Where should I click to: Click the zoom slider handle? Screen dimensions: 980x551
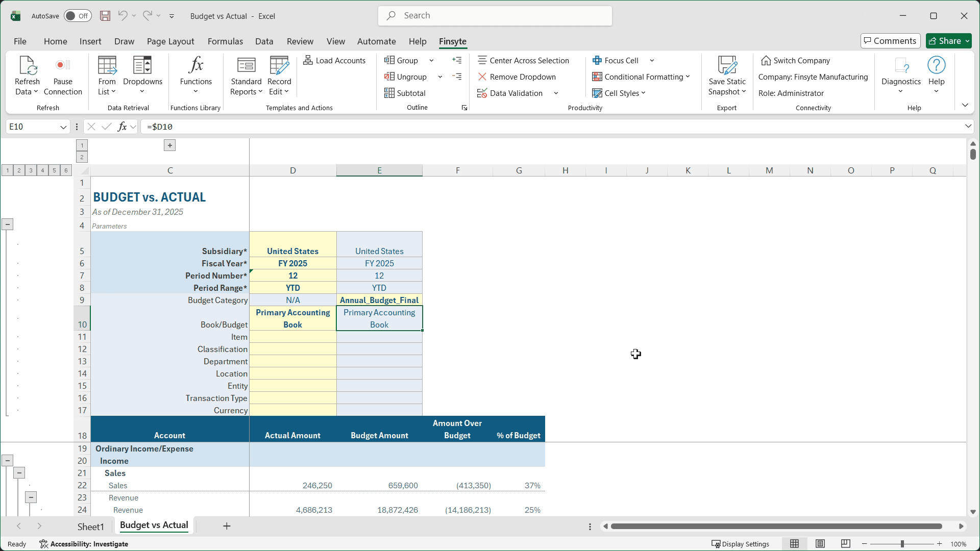click(x=902, y=544)
